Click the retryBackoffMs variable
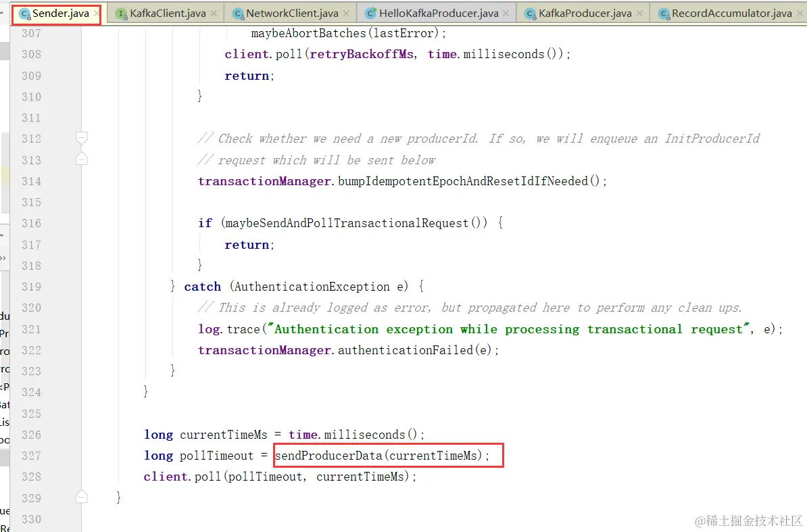 pyautogui.click(x=362, y=54)
